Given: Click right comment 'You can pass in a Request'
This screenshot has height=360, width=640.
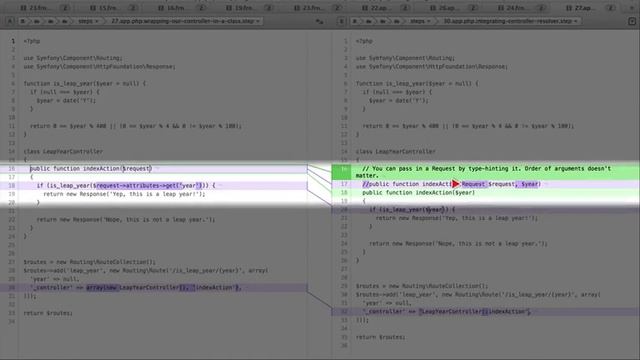Looking at the screenshot, I should pyautogui.click(x=483, y=171).
